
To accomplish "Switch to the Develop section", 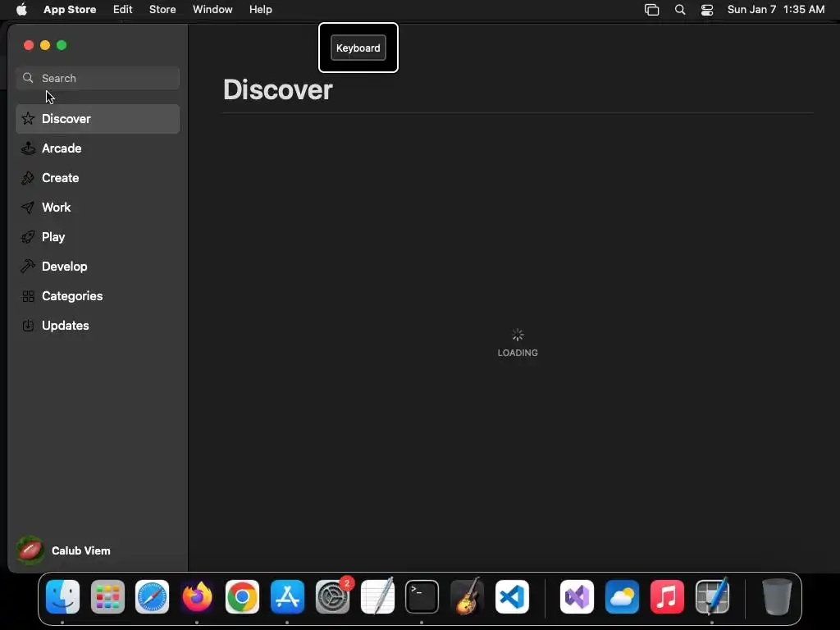I will pyautogui.click(x=98, y=267).
